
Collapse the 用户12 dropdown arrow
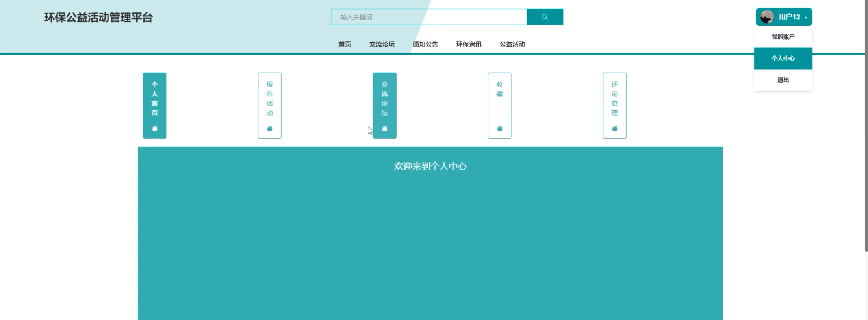[806, 18]
